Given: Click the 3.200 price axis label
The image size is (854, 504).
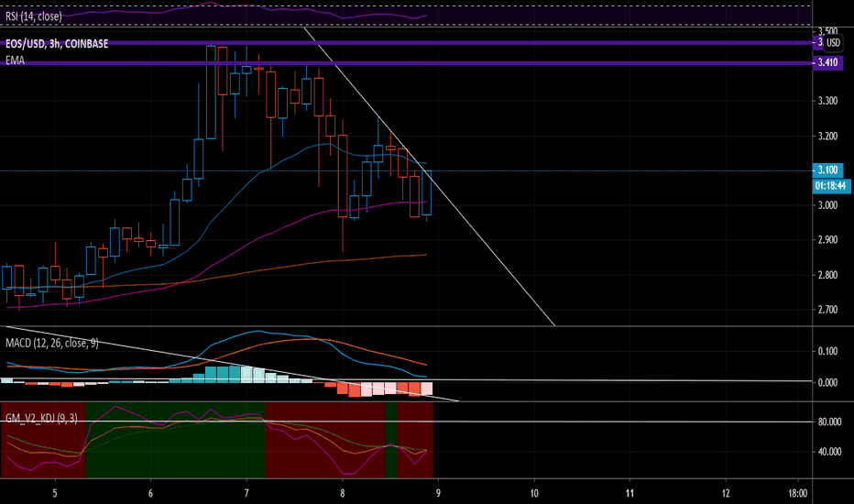Looking at the screenshot, I should [x=827, y=137].
